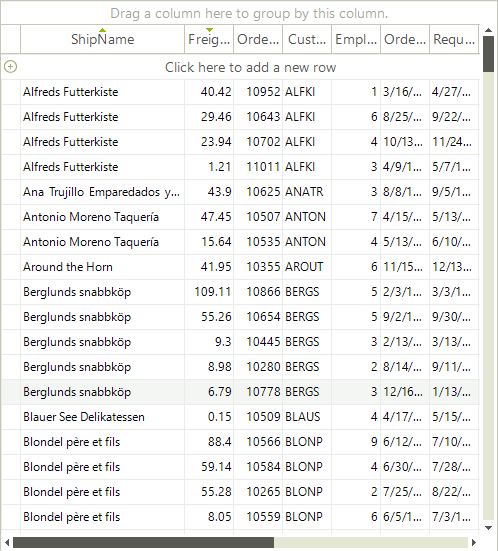Click the add new row plus icon

pyautogui.click(x=11, y=66)
